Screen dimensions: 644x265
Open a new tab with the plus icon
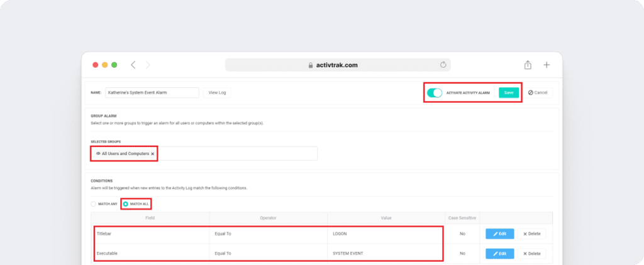pos(547,65)
